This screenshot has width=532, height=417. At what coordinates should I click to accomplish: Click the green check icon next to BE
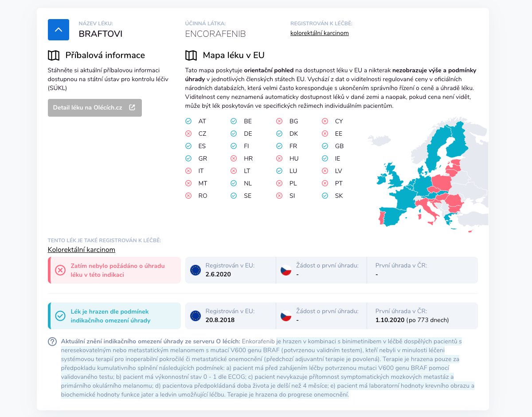[234, 121]
